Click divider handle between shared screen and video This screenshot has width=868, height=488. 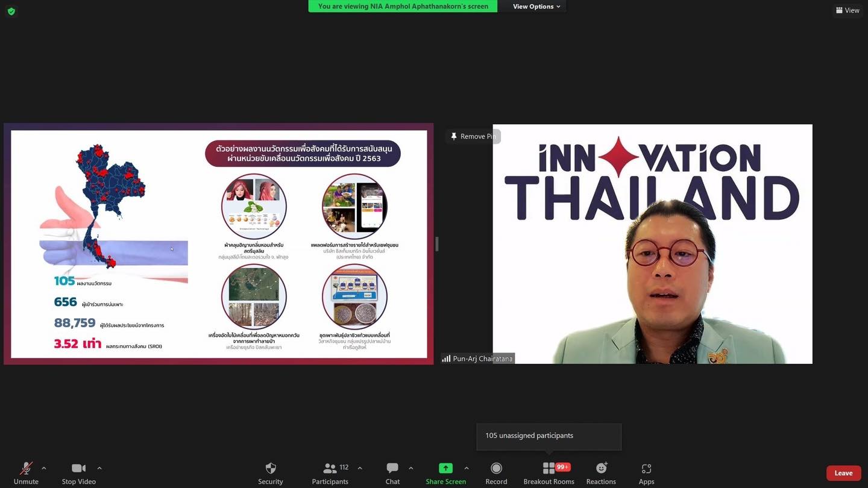pos(436,244)
